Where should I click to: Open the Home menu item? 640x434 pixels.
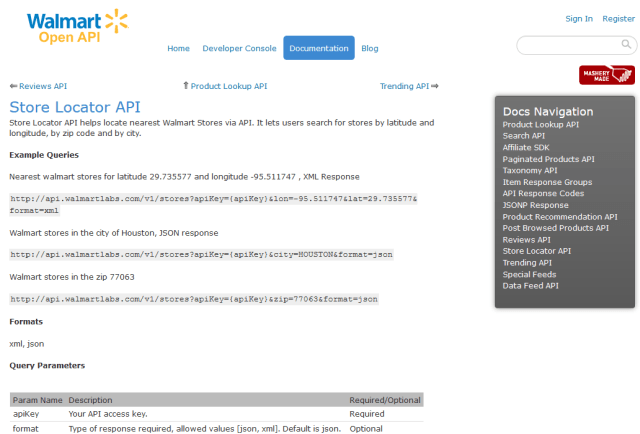pyautogui.click(x=178, y=48)
